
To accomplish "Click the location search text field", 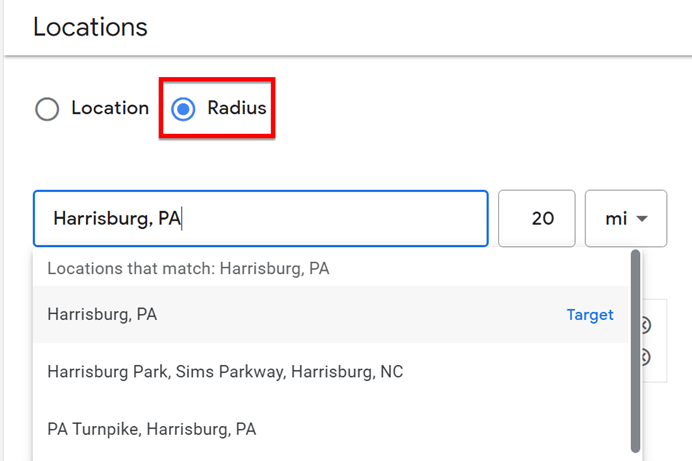I will click(260, 218).
